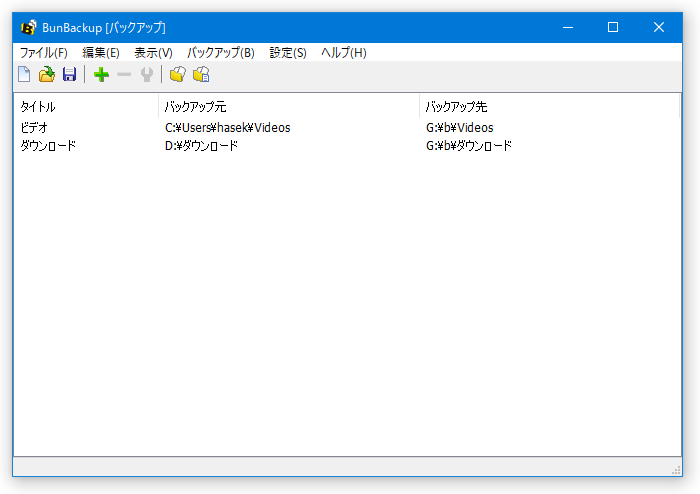Click the grey wrench Edit settings icon
Screen dimensions: 700x494
(147, 74)
